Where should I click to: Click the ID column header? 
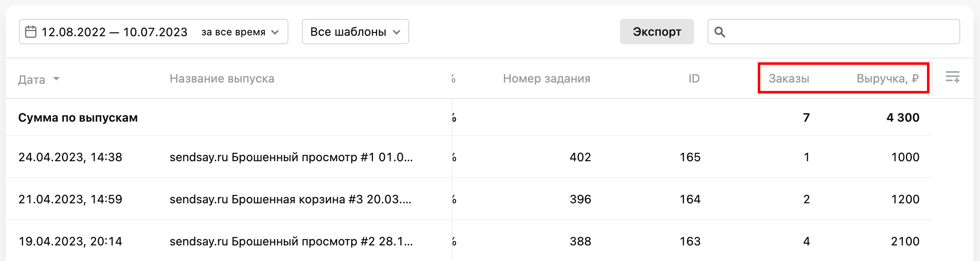pyautogui.click(x=694, y=79)
